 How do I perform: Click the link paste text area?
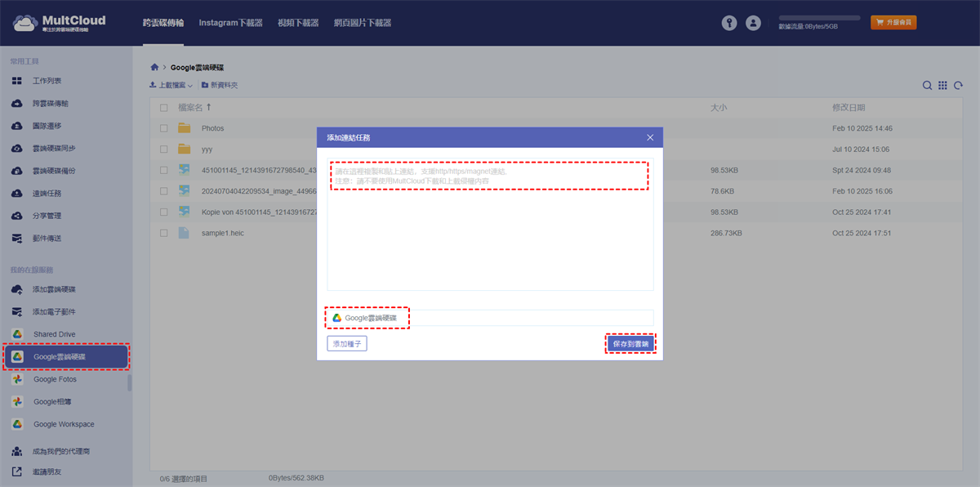[x=490, y=225]
